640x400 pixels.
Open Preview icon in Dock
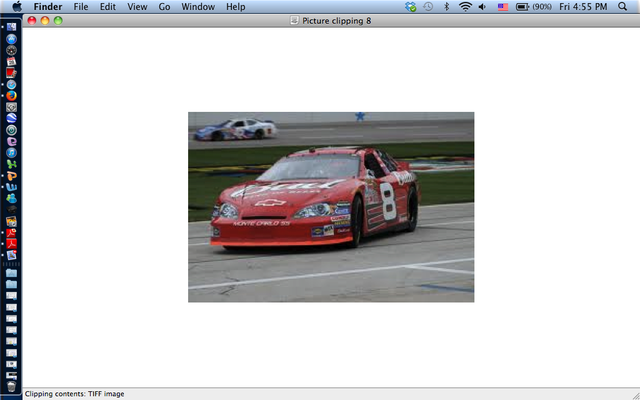[x=11, y=256]
